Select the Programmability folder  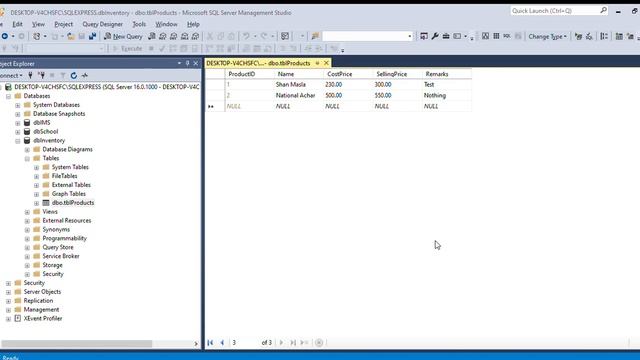[64, 238]
